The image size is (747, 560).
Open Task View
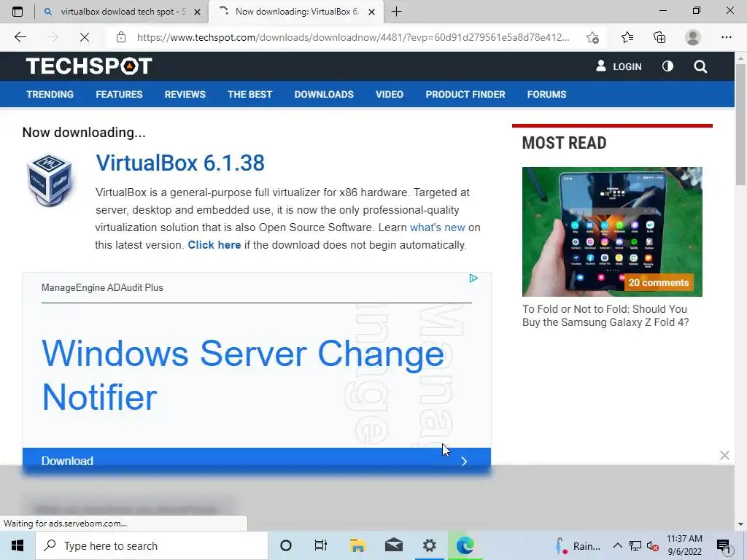(x=321, y=545)
